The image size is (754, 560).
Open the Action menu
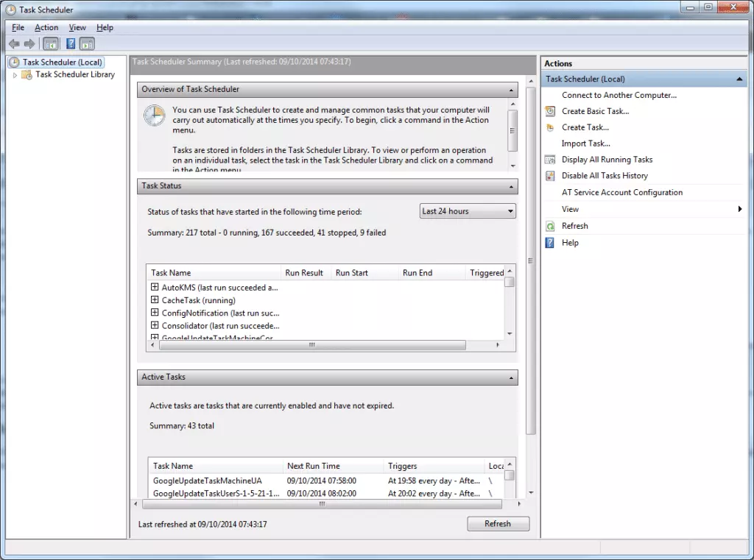coord(46,27)
